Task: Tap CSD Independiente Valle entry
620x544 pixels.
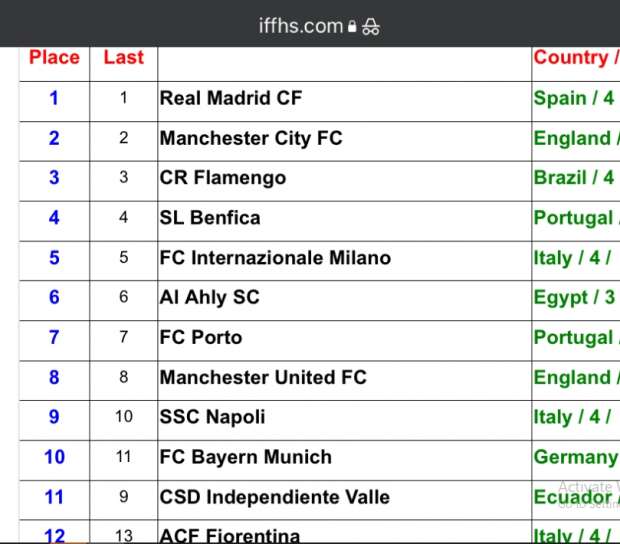Action: pyautogui.click(x=275, y=498)
